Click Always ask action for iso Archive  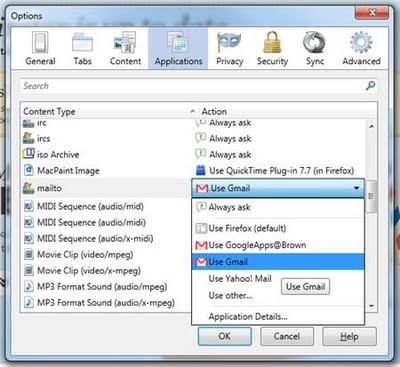230,154
